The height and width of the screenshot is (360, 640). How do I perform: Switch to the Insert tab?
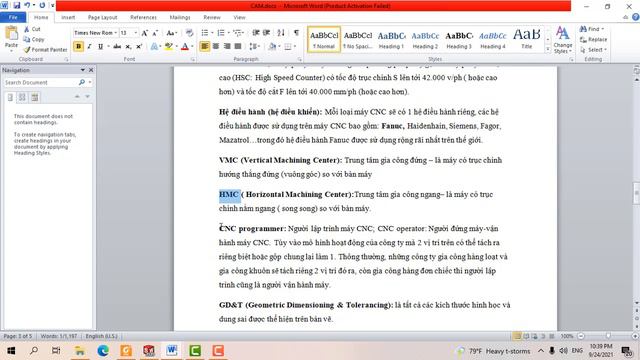click(68, 18)
